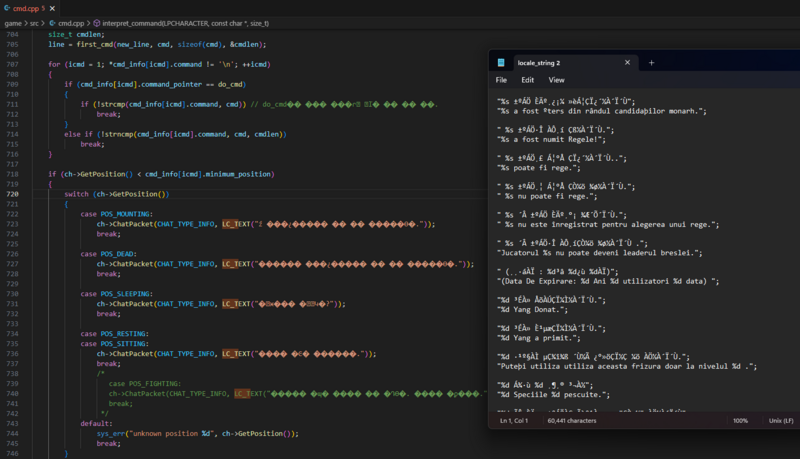Click cube symbol icon in breadcrumb
Viewport: 800px width, 459px height.
(x=97, y=23)
